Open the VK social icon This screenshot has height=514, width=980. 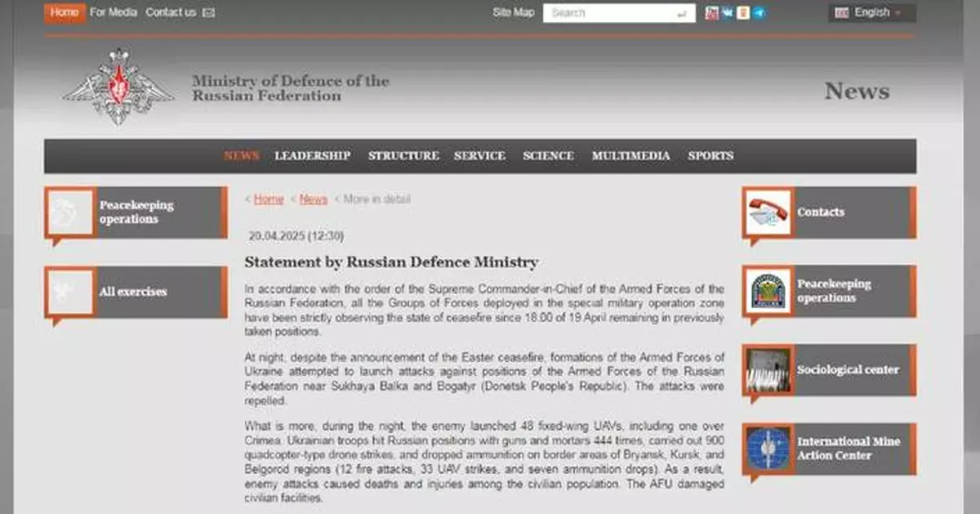click(727, 13)
